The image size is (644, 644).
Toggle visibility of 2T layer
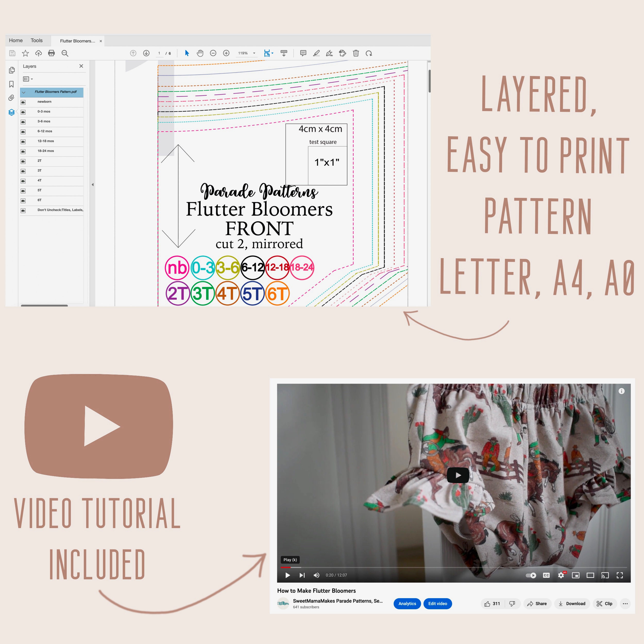tap(23, 161)
